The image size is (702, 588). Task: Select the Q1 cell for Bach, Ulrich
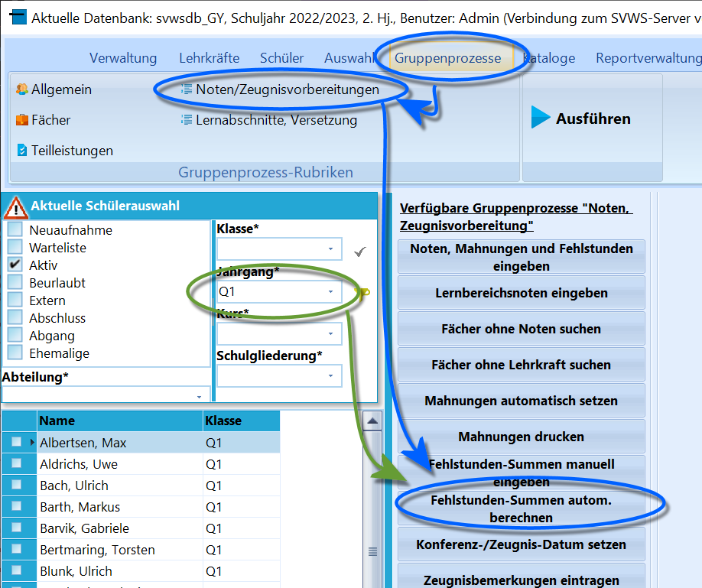tap(242, 485)
